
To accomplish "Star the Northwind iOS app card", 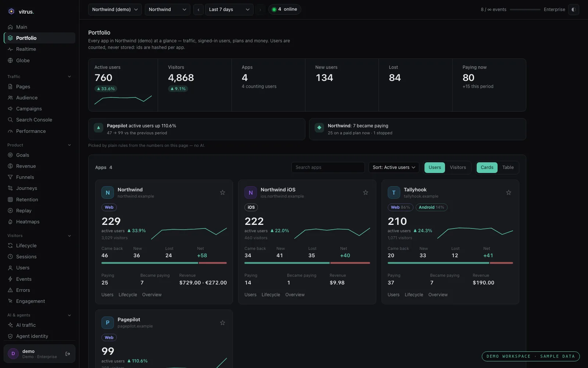I will tap(365, 192).
